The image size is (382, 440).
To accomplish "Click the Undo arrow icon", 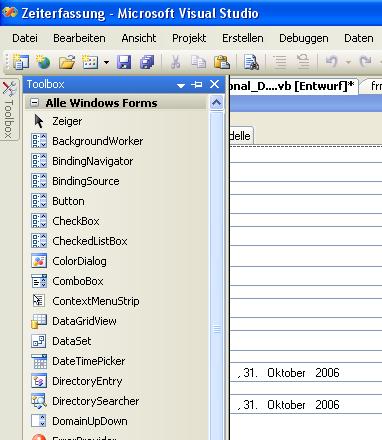I will pyautogui.click(x=332, y=62).
